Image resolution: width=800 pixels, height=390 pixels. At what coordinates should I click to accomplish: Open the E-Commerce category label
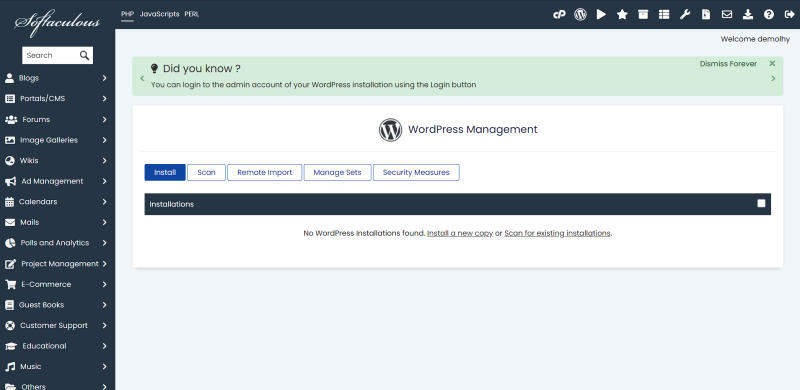click(46, 284)
